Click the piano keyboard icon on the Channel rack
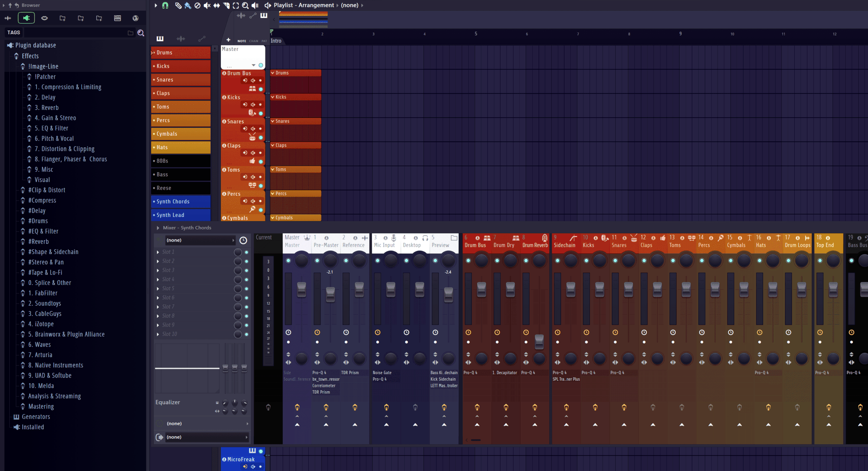The image size is (868, 471). pyautogui.click(x=160, y=39)
